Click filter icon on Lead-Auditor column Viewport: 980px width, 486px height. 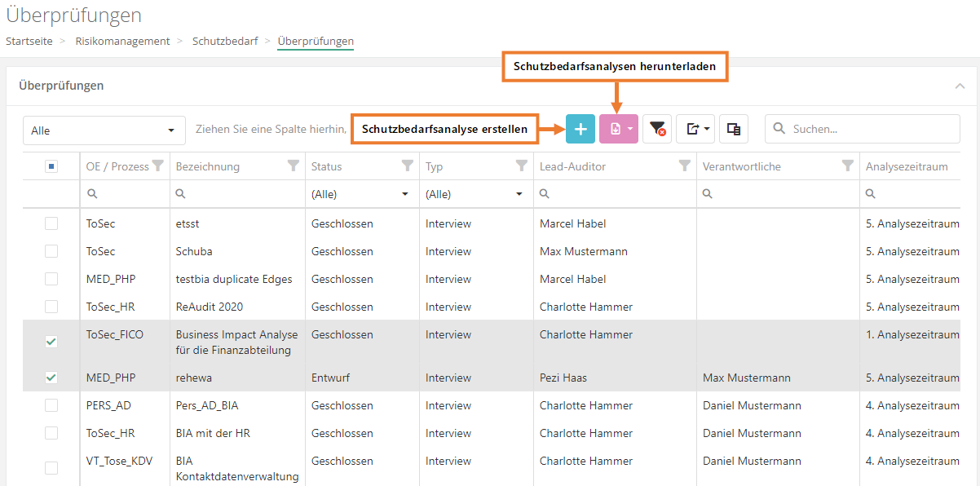[x=685, y=166]
